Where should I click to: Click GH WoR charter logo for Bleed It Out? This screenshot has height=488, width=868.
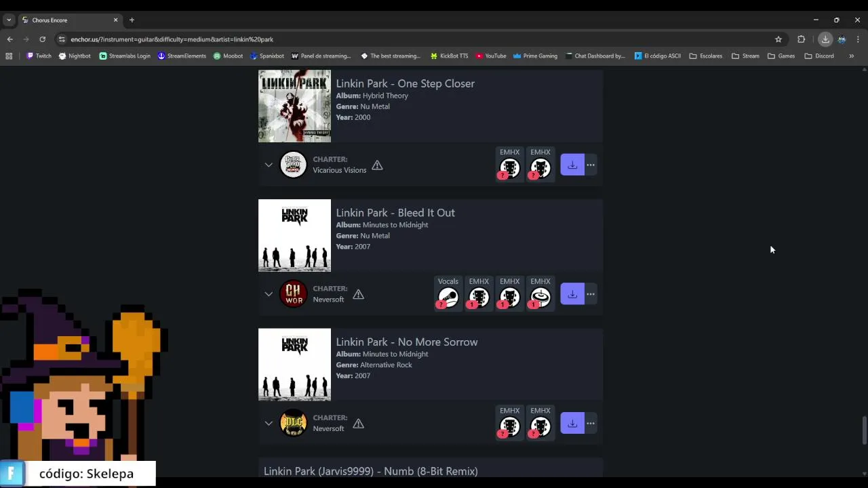(x=294, y=294)
